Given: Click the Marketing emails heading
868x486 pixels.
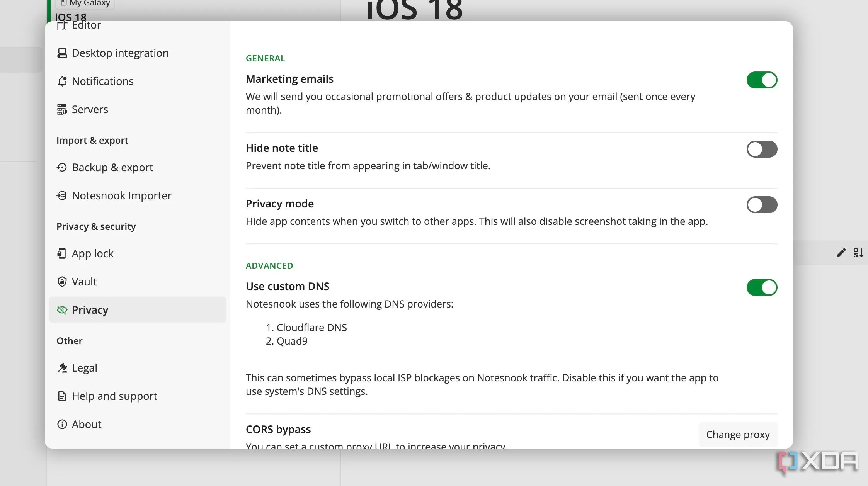Looking at the screenshot, I should [x=289, y=79].
